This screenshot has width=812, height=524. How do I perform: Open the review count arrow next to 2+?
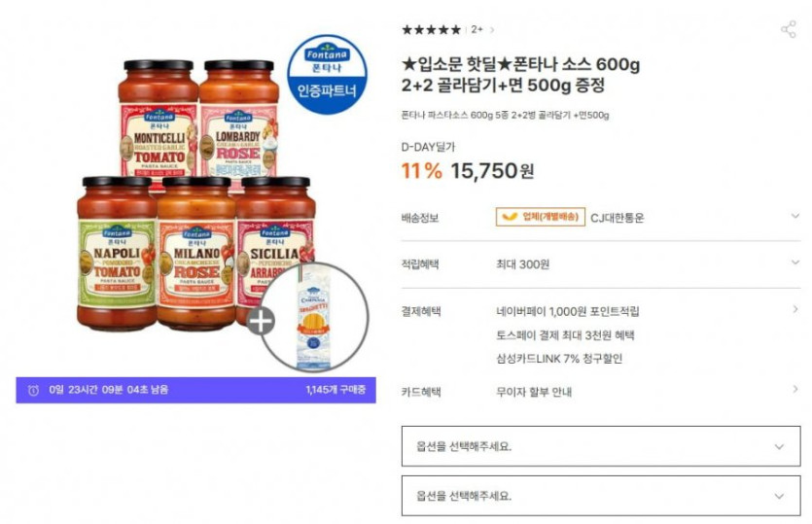point(491,30)
